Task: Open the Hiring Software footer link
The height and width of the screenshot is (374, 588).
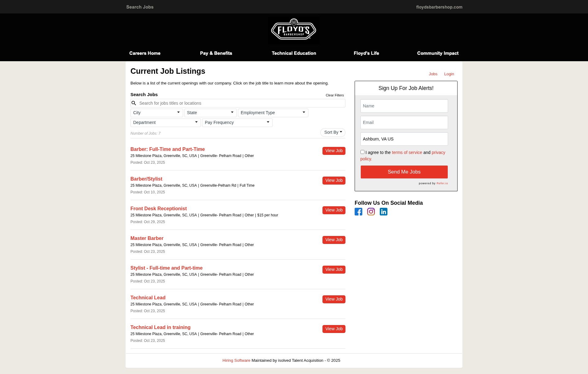Action: tap(236, 361)
